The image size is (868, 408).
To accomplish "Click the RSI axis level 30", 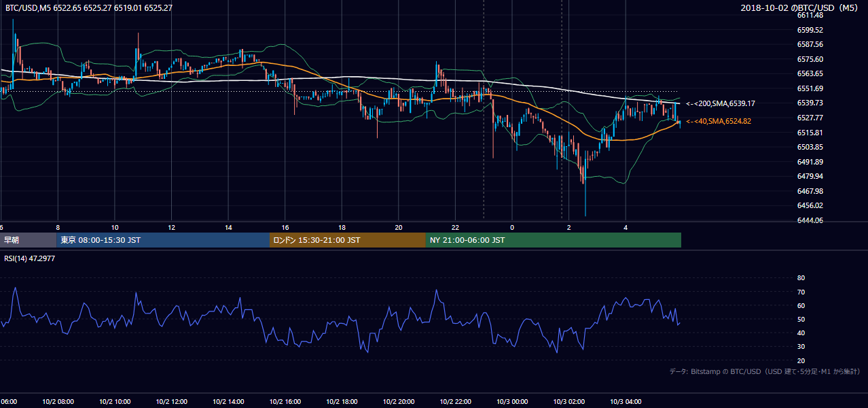I will [x=801, y=347].
